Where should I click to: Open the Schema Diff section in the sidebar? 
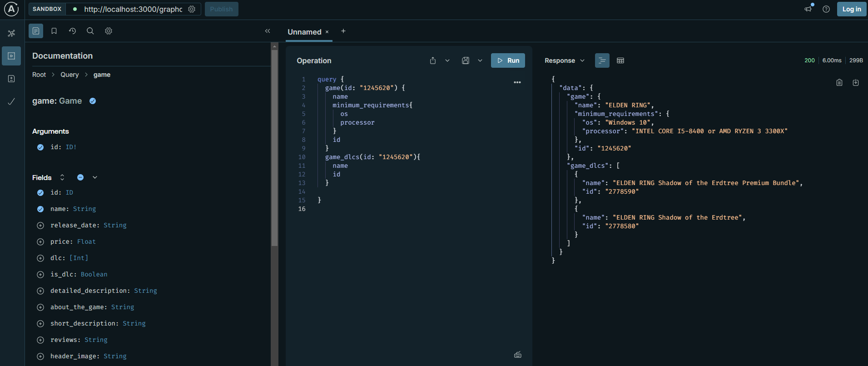[11, 79]
